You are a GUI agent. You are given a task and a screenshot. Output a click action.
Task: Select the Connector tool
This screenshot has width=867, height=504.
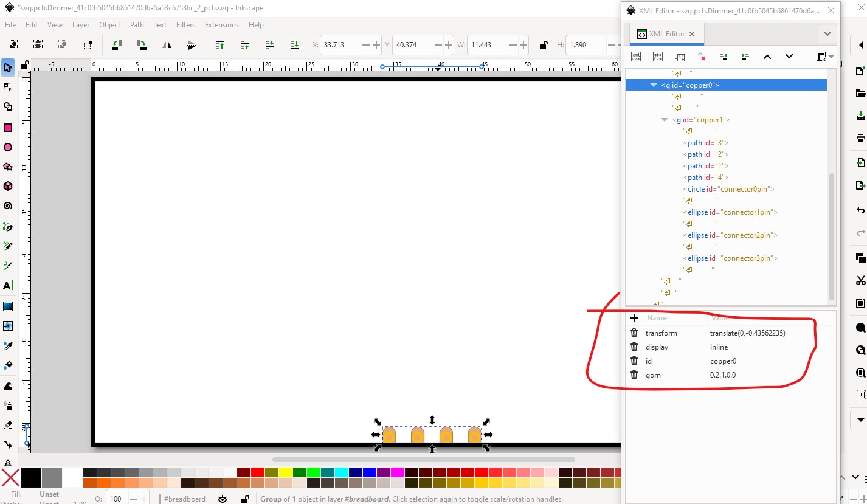click(x=8, y=444)
